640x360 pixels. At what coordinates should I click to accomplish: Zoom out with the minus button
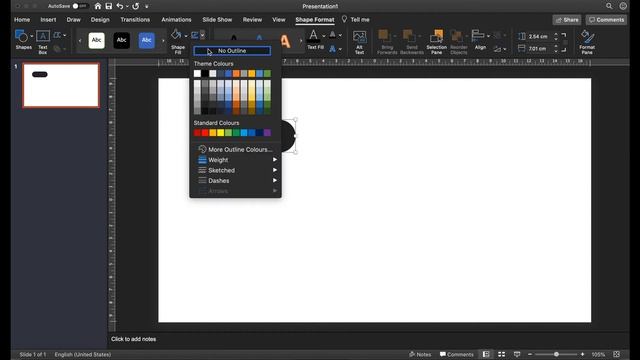(x=530, y=354)
